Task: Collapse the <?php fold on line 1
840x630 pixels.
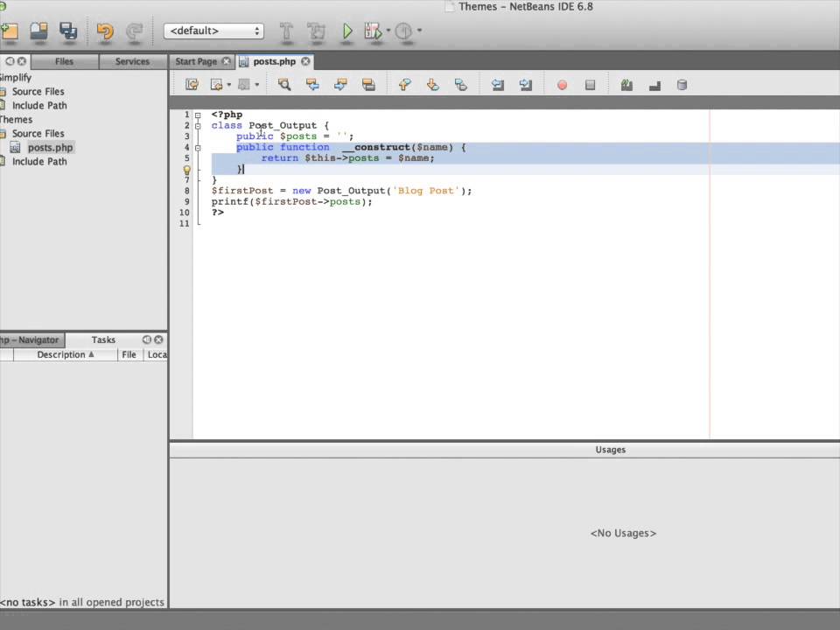Action: coord(198,115)
